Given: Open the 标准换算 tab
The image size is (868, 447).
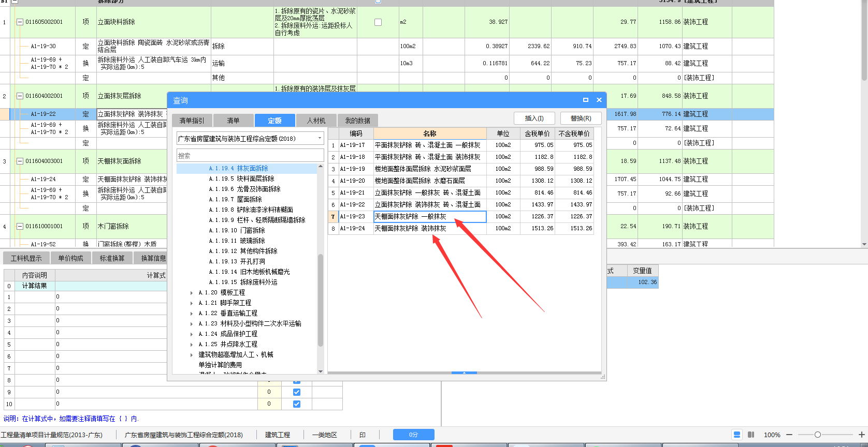Looking at the screenshot, I should [x=112, y=258].
